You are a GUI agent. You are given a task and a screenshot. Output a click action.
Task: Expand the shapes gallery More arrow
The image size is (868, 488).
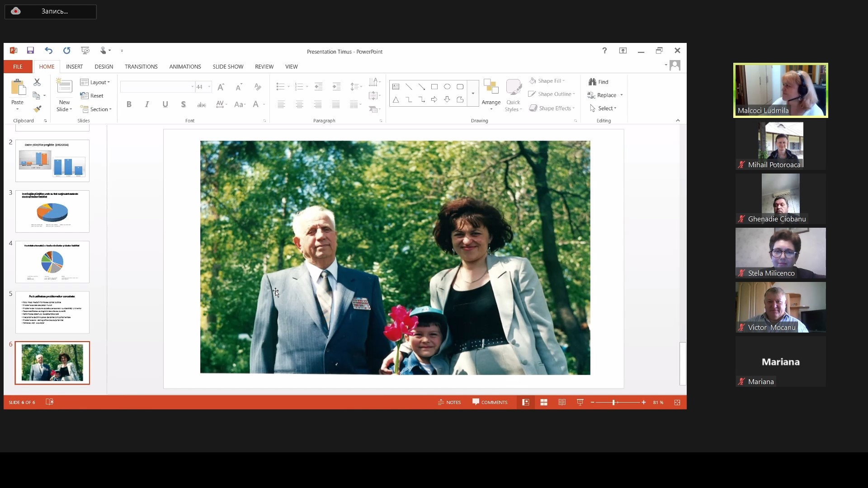click(473, 93)
